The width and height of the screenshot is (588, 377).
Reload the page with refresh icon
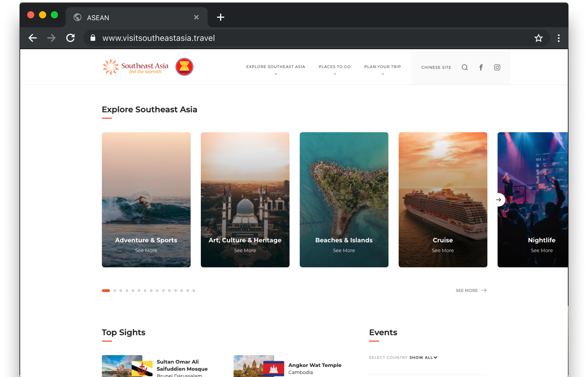[70, 38]
